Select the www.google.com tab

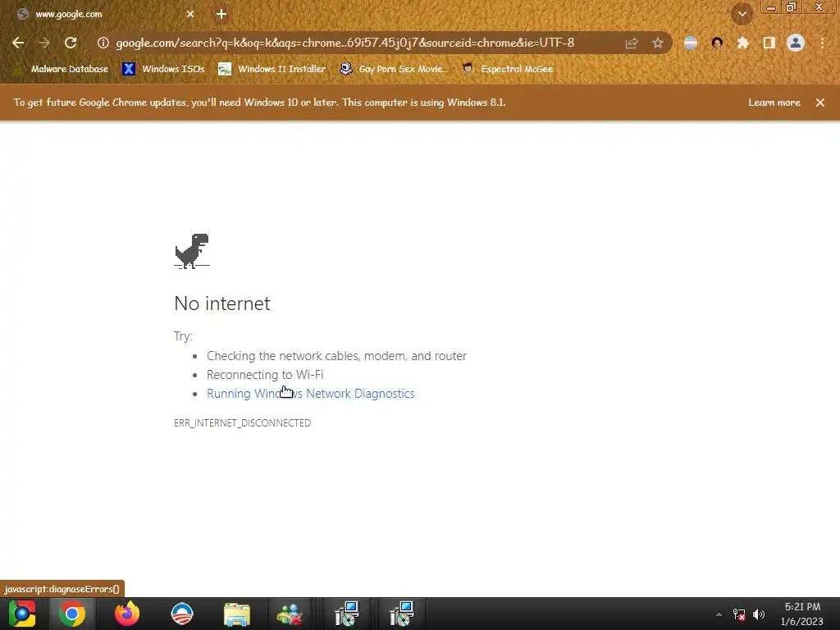pyautogui.click(x=104, y=15)
